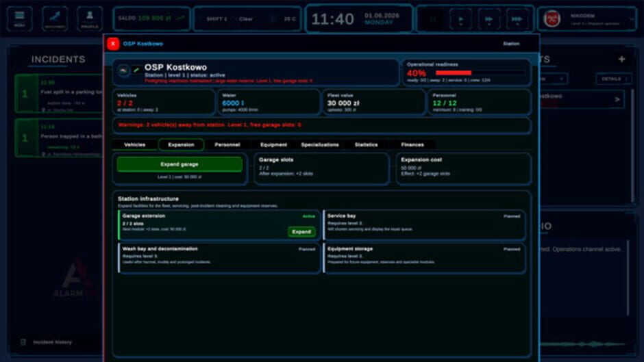Click the balance trend icon beside Saldo
Image resolution: width=644 pixels, height=362 pixels.
click(180, 18)
